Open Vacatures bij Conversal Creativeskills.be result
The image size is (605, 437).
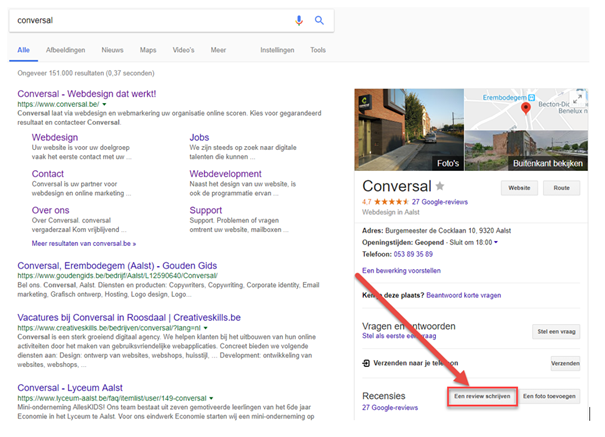click(129, 317)
